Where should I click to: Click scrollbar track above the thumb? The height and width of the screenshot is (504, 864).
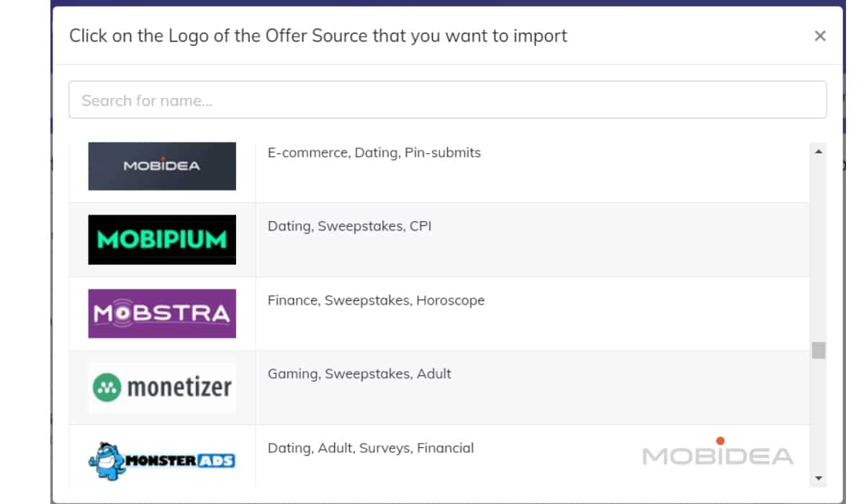tap(818, 250)
